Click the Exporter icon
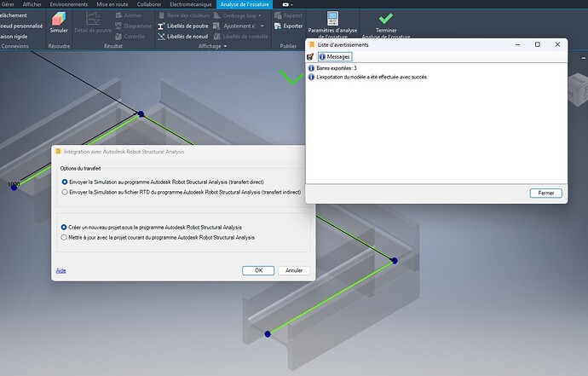 (x=278, y=26)
